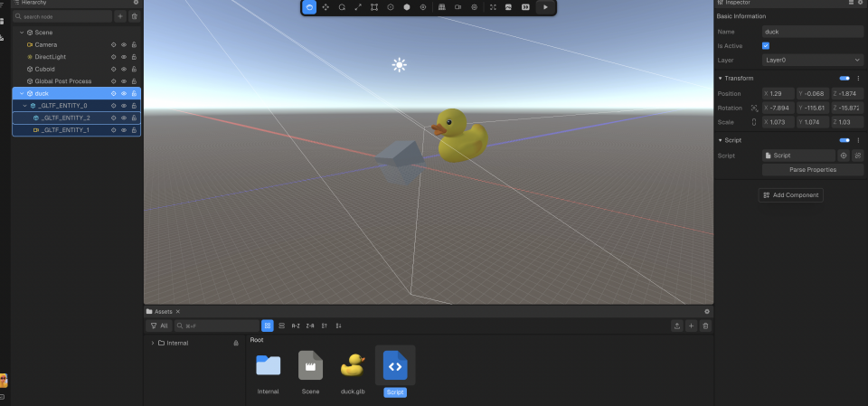Collapse the duck entity in the hierarchy
The width and height of the screenshot is (868, 406).
pos(22,93)
